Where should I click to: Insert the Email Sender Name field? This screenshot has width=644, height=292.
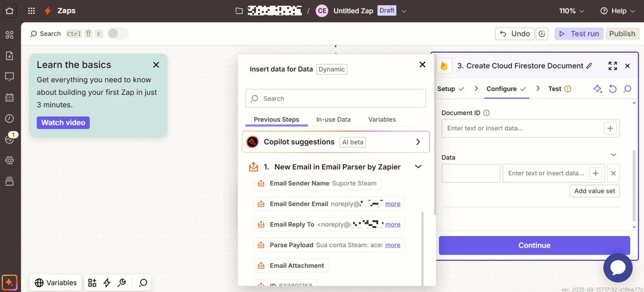(317, 183)
